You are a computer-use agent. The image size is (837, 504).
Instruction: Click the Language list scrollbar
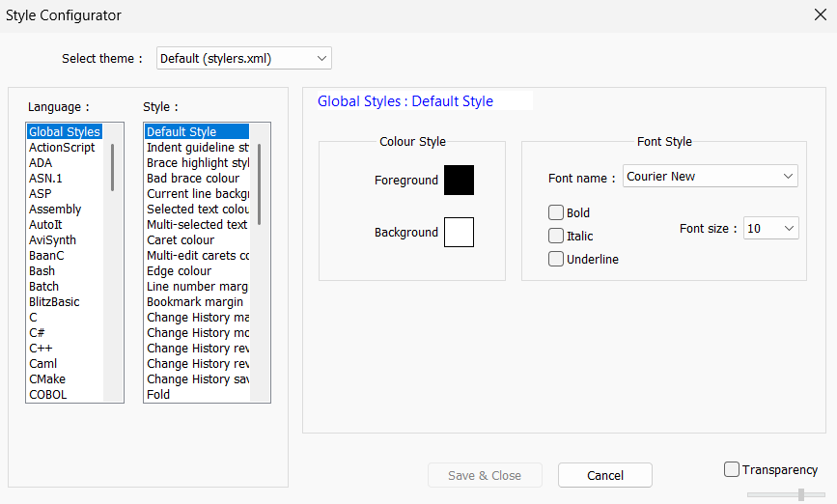click(113, 167)
